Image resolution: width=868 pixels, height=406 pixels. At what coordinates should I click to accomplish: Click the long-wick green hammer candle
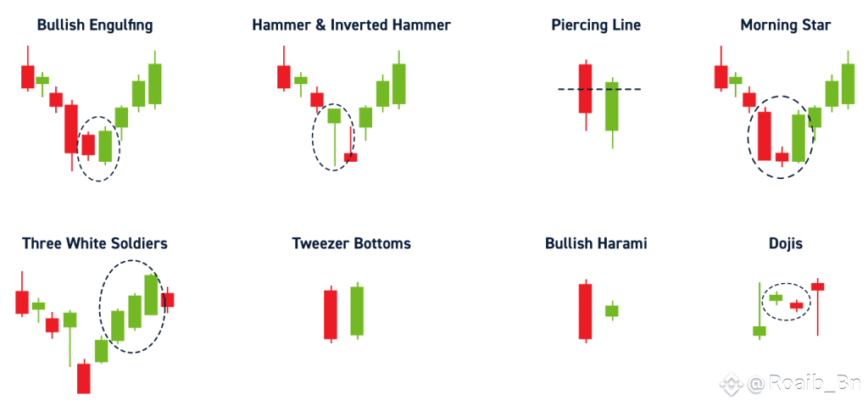coord(334,135)
